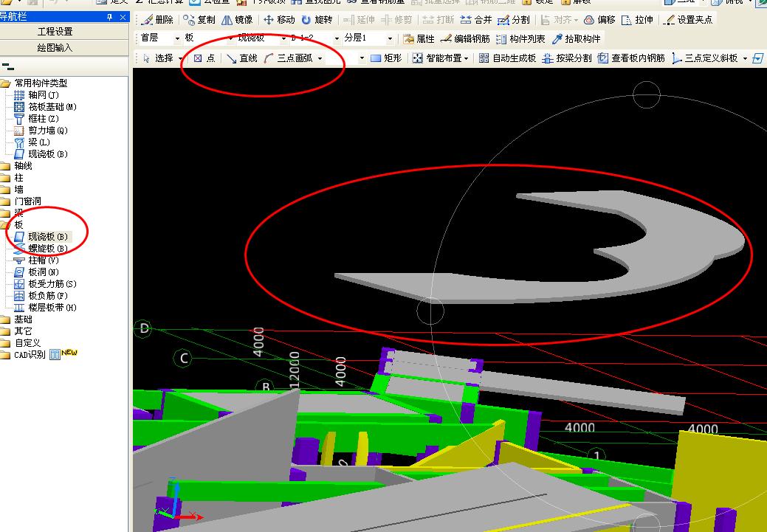Screen dimensions: 767x532
Task: Open the 属性 (properties) panel
Action: (419, 38)
